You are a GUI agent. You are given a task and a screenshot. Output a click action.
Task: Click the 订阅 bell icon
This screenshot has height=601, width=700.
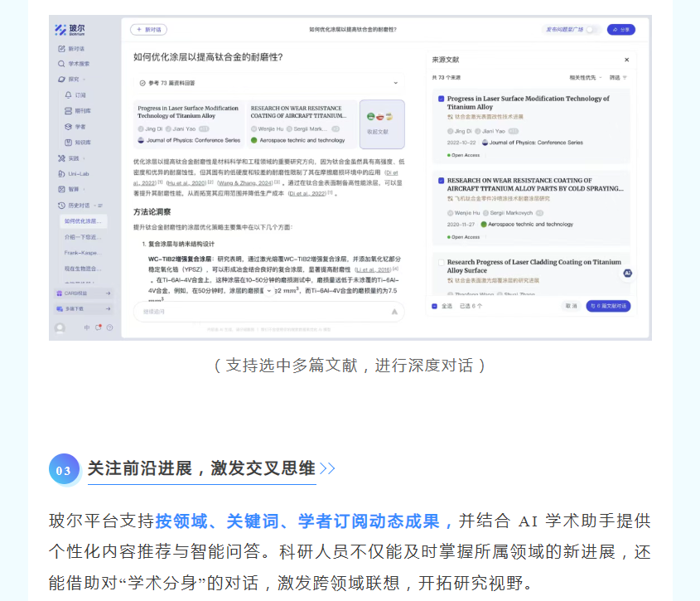(69, 95)
